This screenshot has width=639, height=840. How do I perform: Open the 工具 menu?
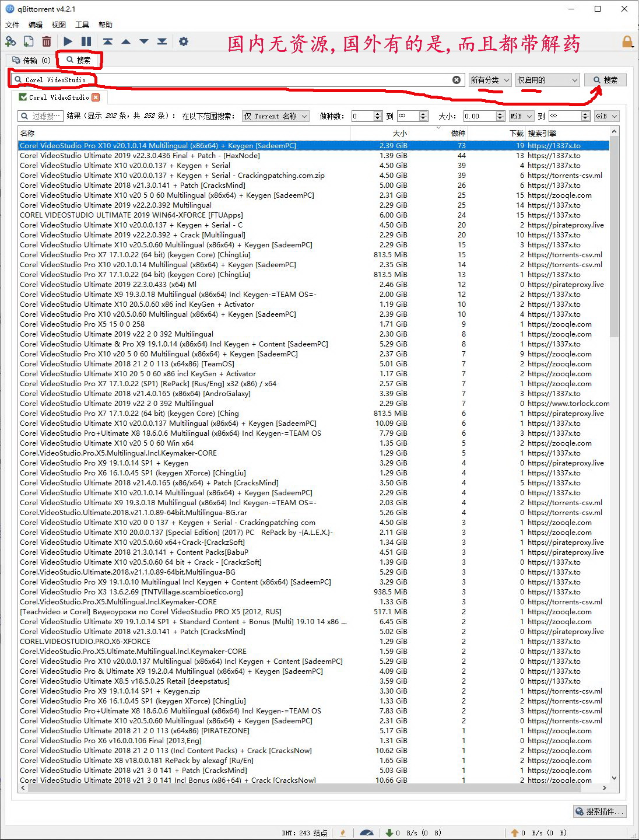(82, 24)
